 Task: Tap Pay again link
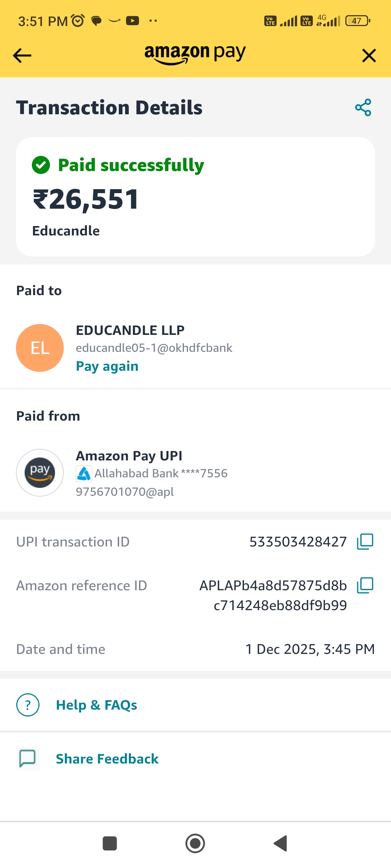point(107,366)
